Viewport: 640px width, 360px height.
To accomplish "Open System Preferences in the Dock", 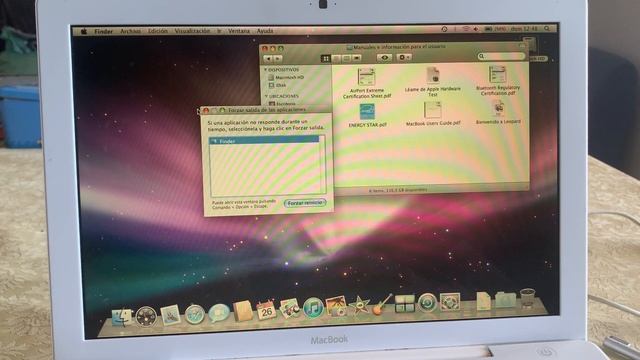I will [450, 302].
